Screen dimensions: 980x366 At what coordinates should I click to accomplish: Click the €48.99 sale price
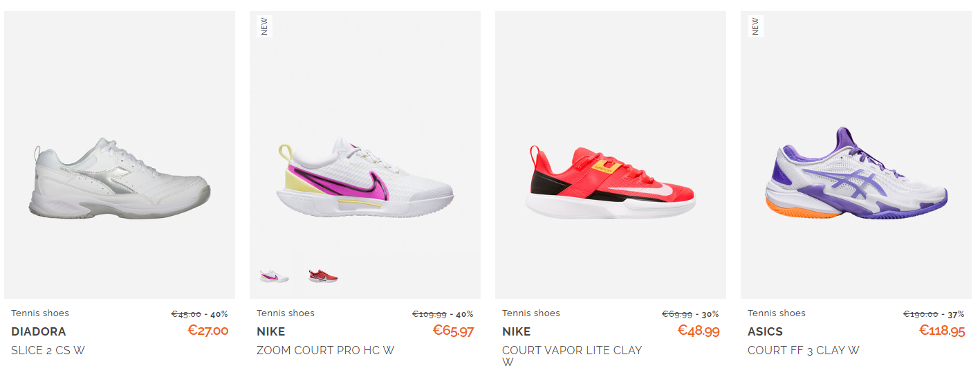pyautogui.click(x=699, y=331)
